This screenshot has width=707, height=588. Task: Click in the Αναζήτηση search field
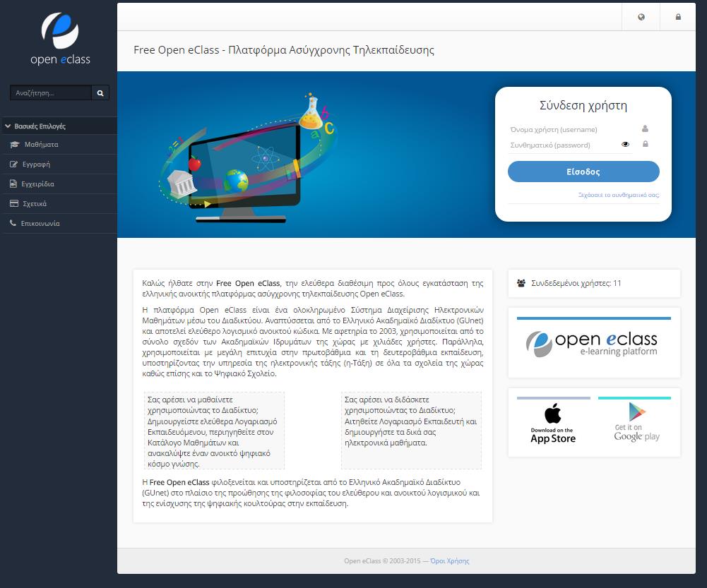pos(51,92)
